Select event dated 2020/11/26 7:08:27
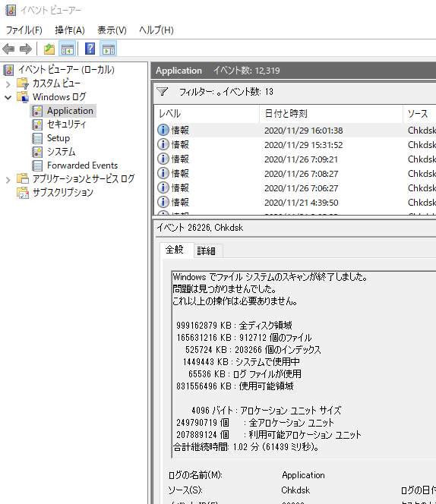The height and width of the screenshot is (504, 436). click(x=295, y=174)
